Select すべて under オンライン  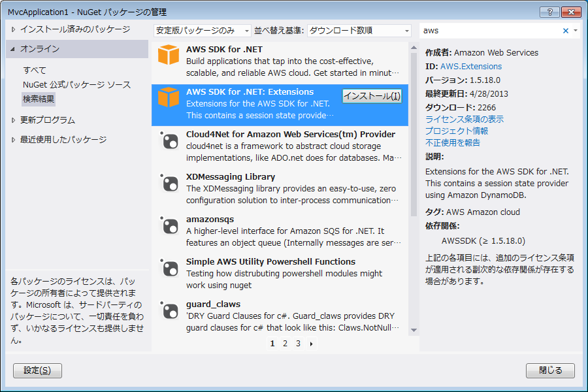tap(35, 71)
